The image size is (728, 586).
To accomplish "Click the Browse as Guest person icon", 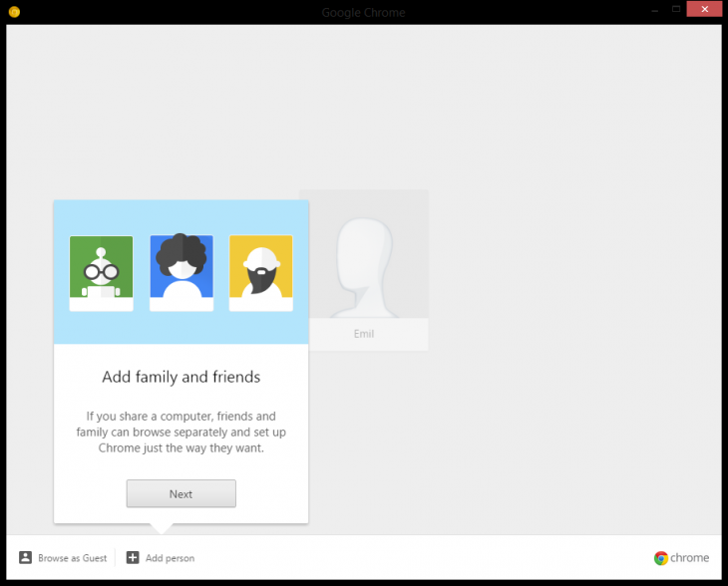I will tap(26, 558).
